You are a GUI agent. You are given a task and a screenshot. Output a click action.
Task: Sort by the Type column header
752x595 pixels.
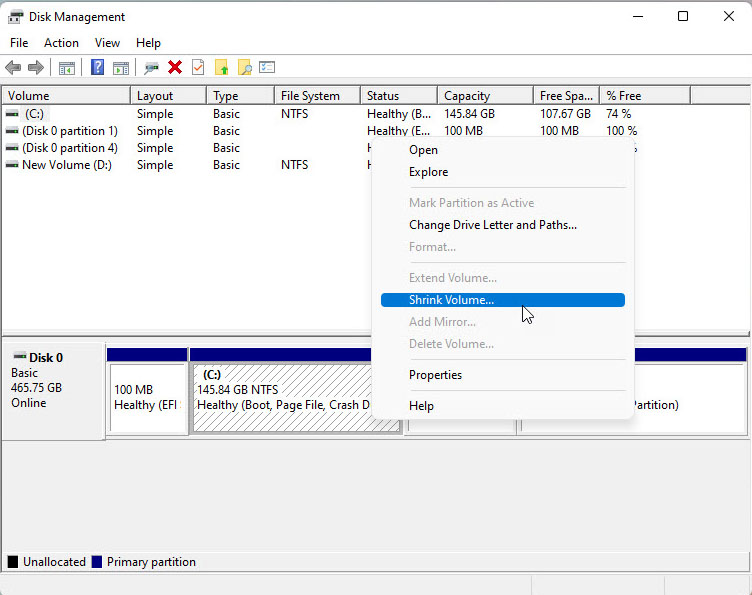click(x=241, y=96)
